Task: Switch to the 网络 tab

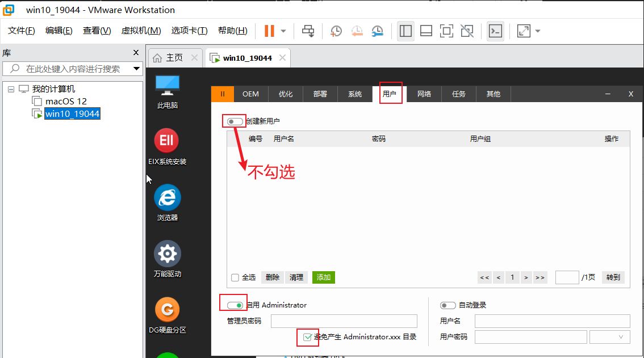Action: tap(424, 94)
